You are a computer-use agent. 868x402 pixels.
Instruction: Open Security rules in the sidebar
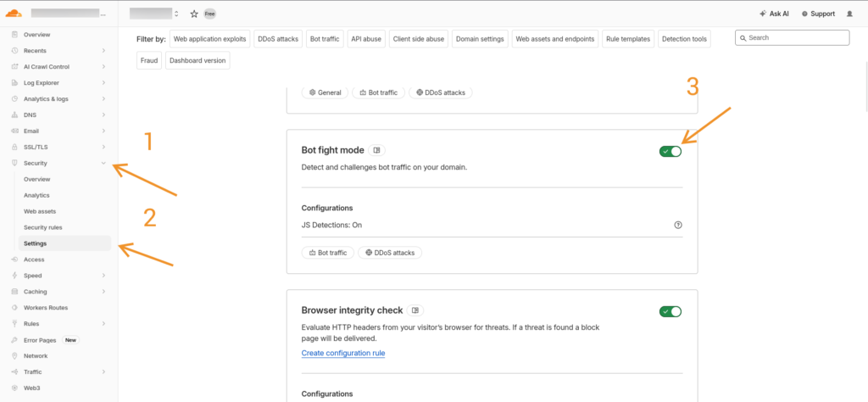coord(43,227)
